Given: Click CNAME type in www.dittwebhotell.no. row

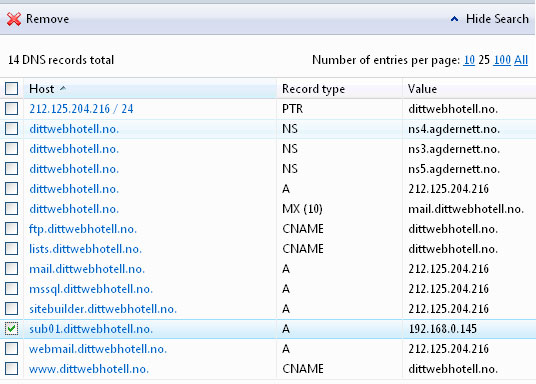Looking at the screenshot, I should point(303,369).
